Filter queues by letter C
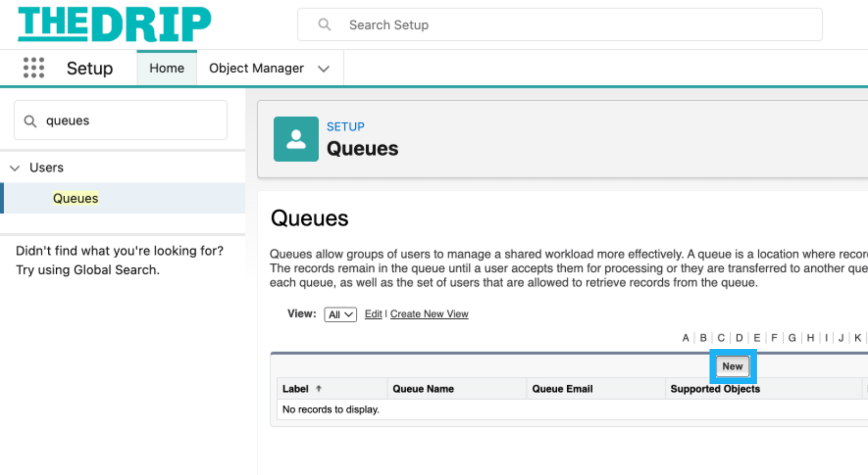Viewport: 868px width, 475px height. point(721,338)
